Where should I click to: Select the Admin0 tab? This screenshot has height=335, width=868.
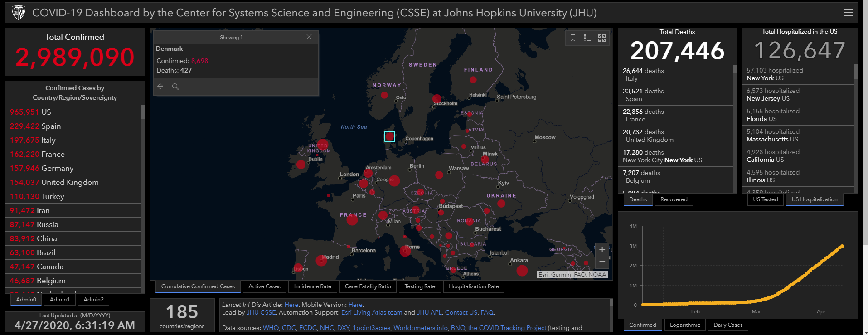pyautogui.click(x=26, y=300)
